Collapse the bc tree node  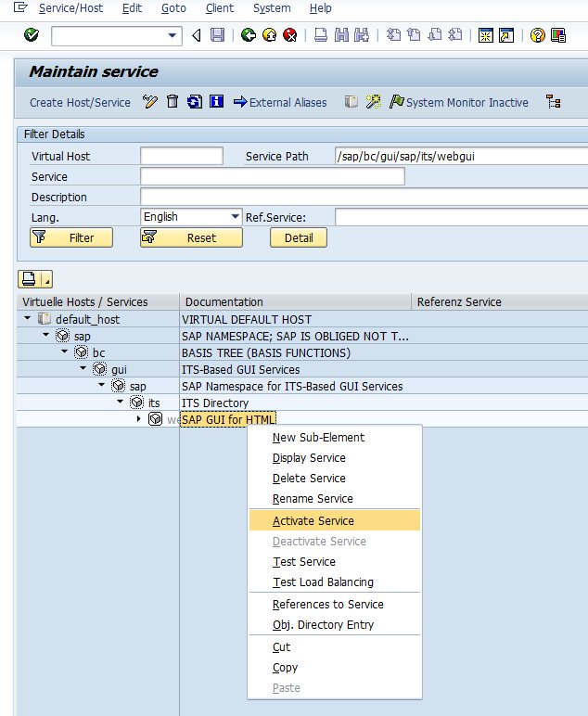[64, 352]
